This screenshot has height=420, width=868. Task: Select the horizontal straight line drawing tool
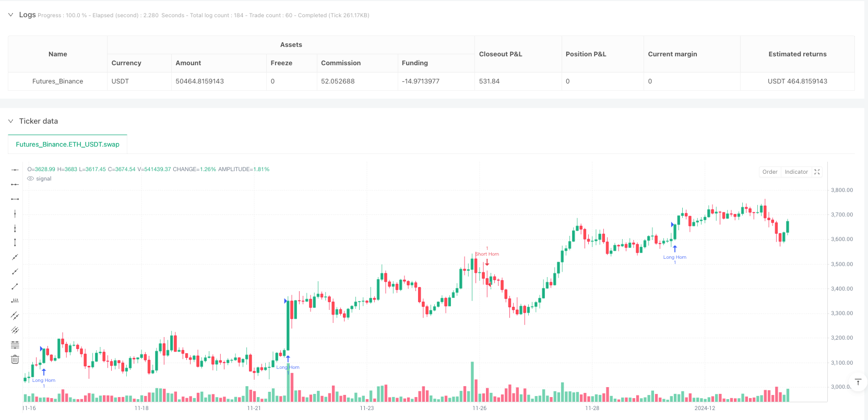[x=15, y=170]
